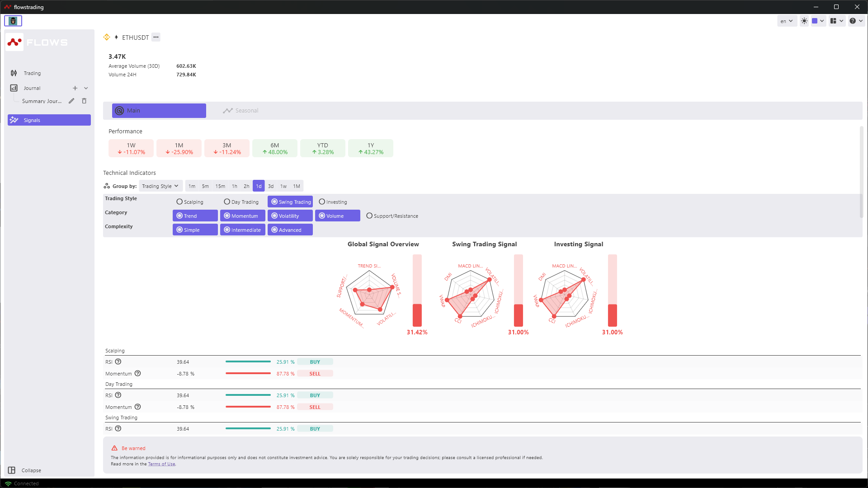868x488 pixels.
Task: Click the Collapse sidebar icon
Action: 12,470
